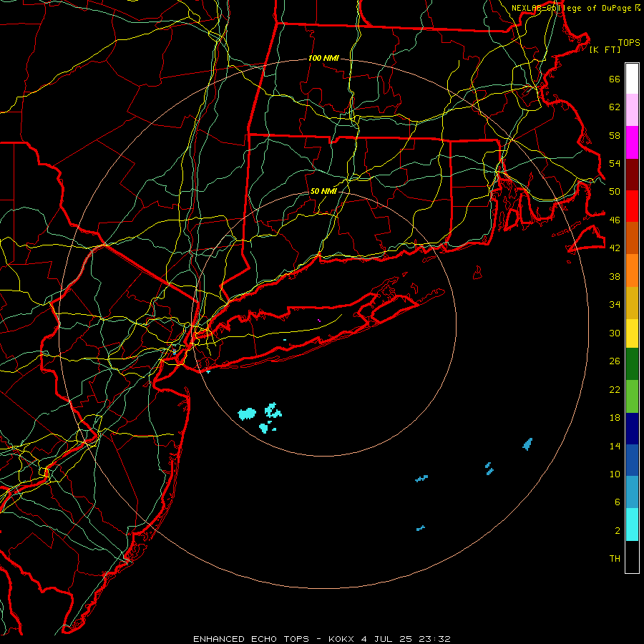This screenshot has width=644, height=644.
Task: Click the tiny magenta echo pixel over Long Island
Action: (319, 321)
